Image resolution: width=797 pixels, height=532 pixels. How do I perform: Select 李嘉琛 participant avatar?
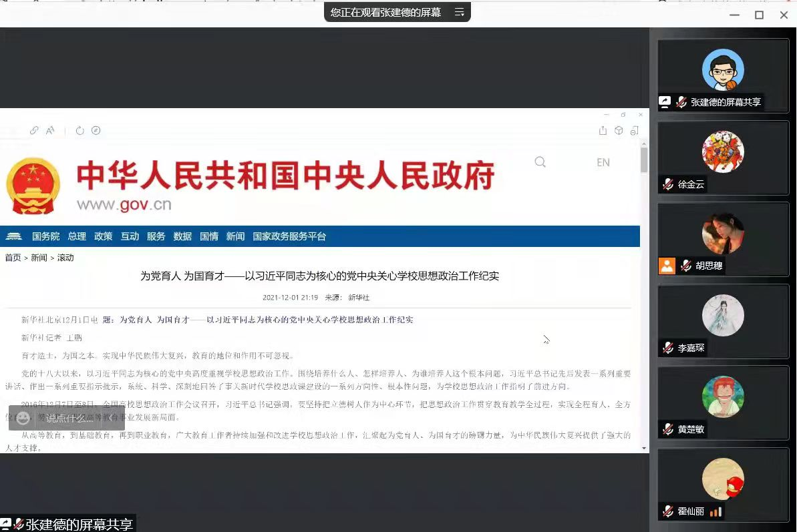[x=723, y=315]
